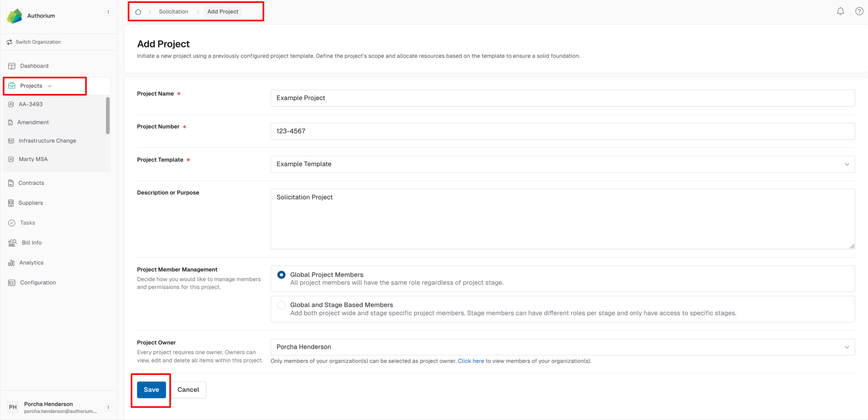Click the PH user avatar
868x420 pixels.
point(13,407)
